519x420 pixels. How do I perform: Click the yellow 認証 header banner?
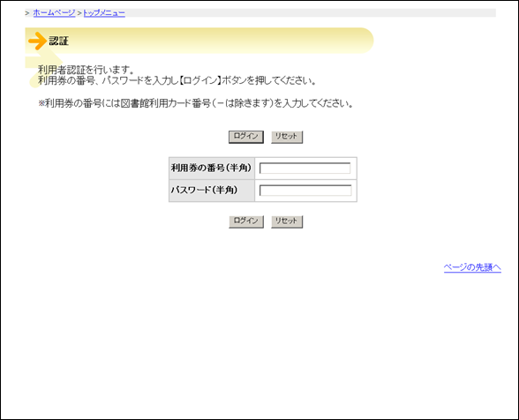tap(199, 41)
